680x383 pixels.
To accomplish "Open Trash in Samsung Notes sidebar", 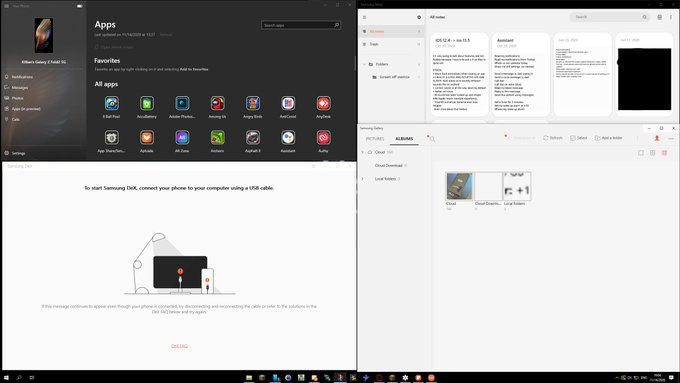I will point(392,44).
